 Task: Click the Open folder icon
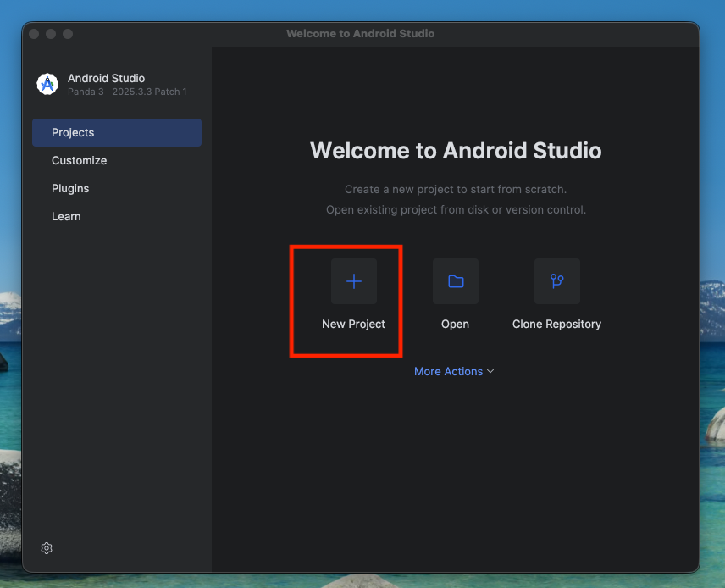tap(456, 281)
